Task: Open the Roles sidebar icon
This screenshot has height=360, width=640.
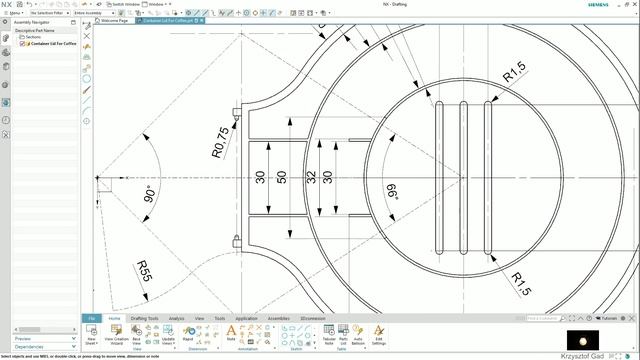Action: click(6, 134)
